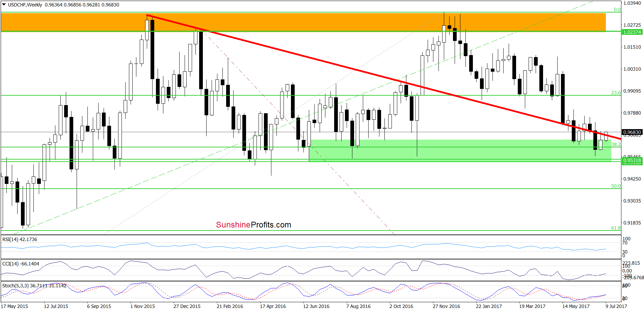Click the RSI(14) 42.1736 indicator label
Viewport: 644px width, 311px height.
[20, 239]
